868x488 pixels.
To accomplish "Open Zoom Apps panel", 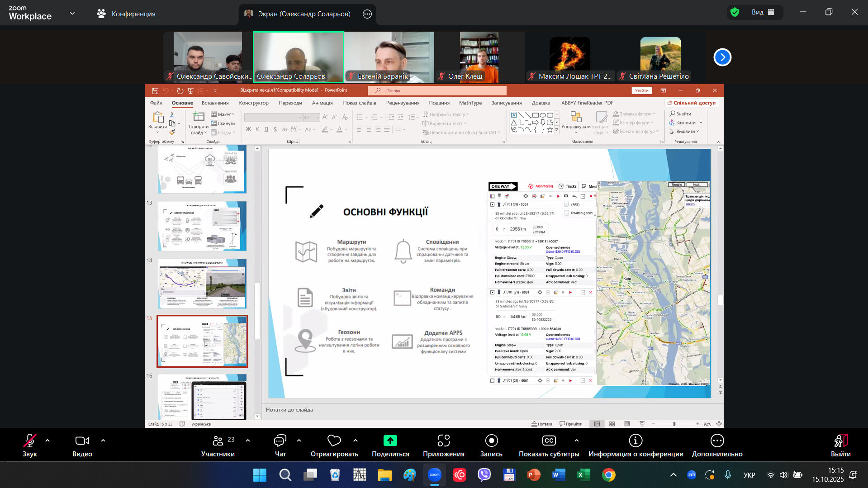I will [x=443, y=441].
